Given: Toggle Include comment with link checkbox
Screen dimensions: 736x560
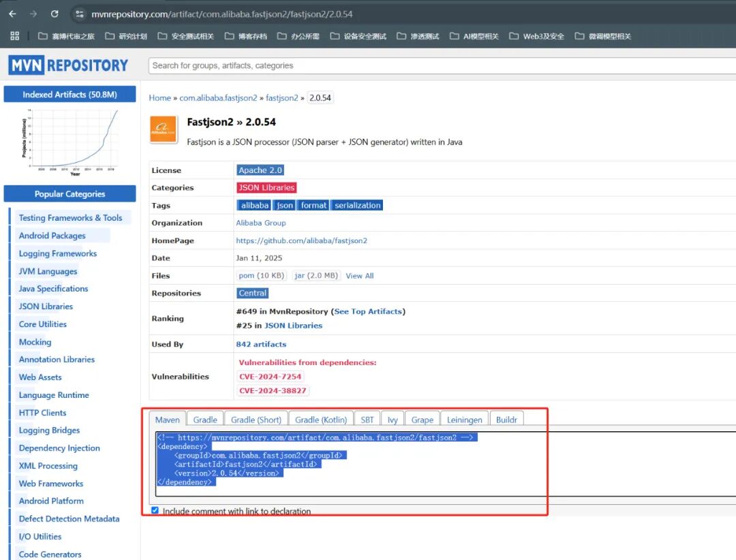Looking at the screenshot, I should tap(155, 510).
